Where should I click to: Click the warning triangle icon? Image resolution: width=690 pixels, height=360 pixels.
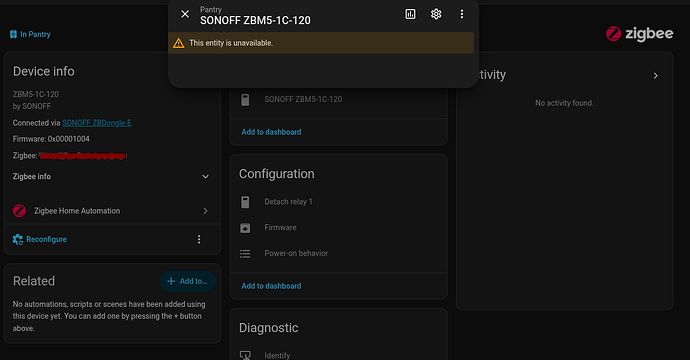click(x=179, y=43)
